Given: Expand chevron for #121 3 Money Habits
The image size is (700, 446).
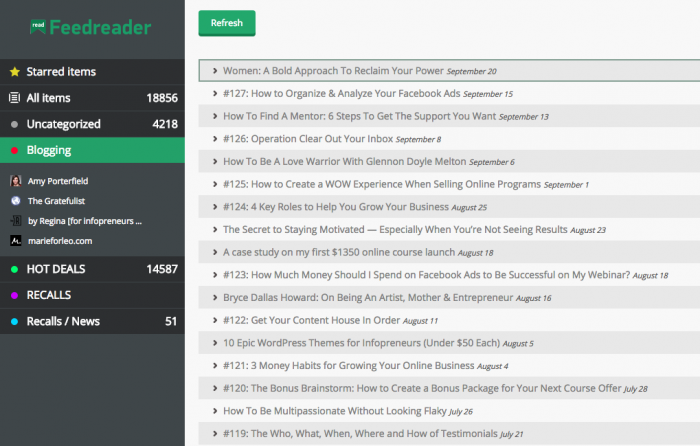Looking at the screenshot, I should [215, 366].
